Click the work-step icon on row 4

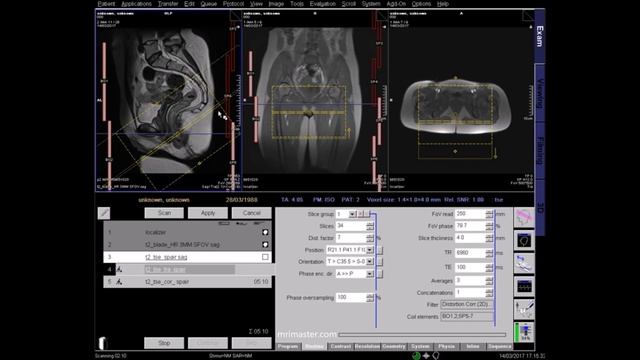click(119, 269)
